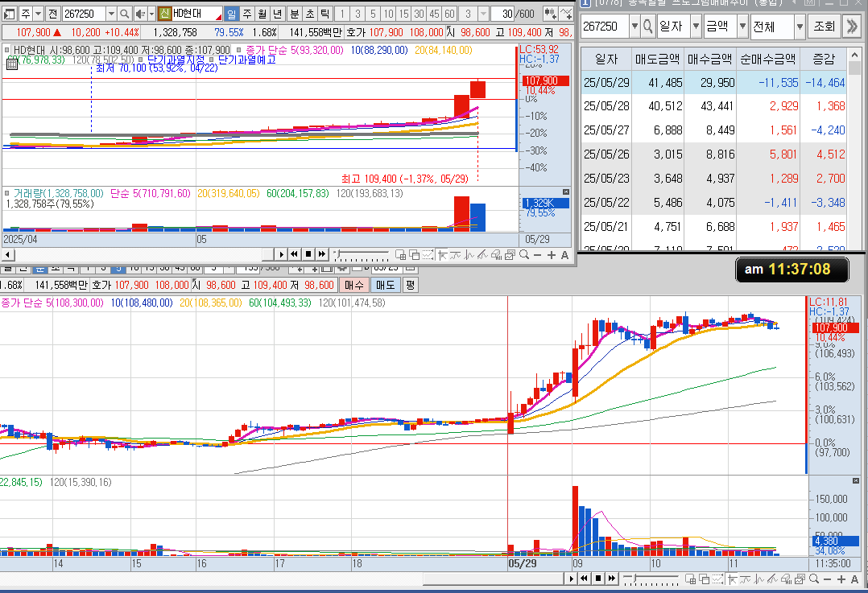Click the print chart icon in the top chart's bottom toolbar
This screenshot has height=593, width=868.
click(x=510, y=254)
